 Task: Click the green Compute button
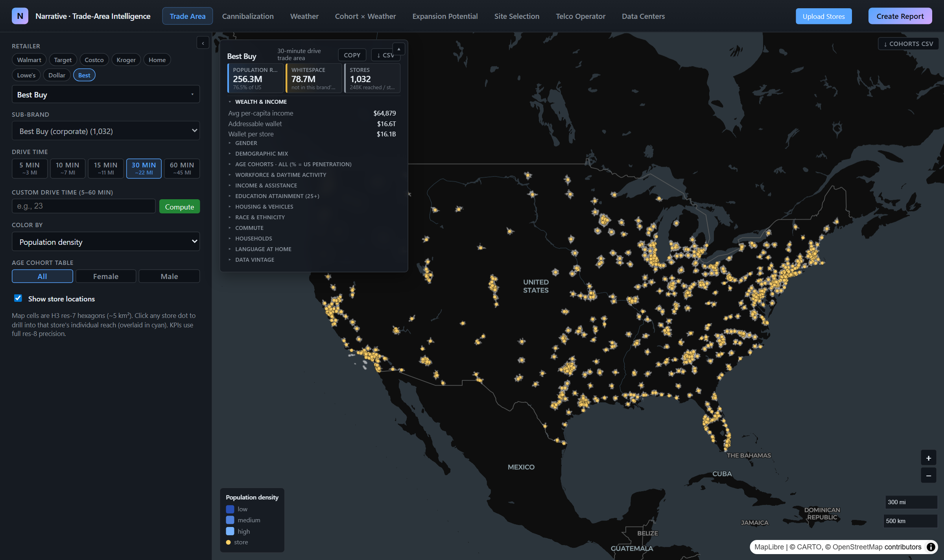(179, 207)
